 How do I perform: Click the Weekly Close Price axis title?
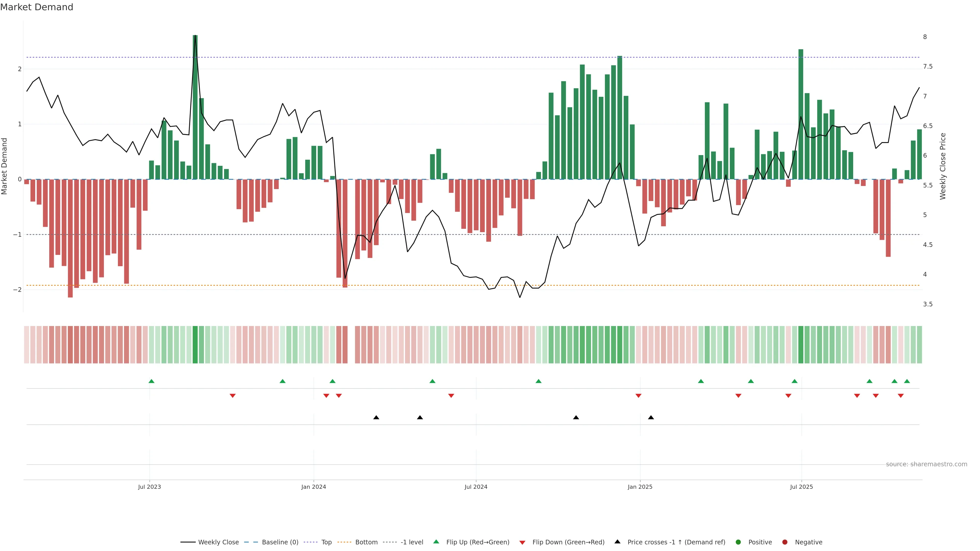(x=943, y=166)
